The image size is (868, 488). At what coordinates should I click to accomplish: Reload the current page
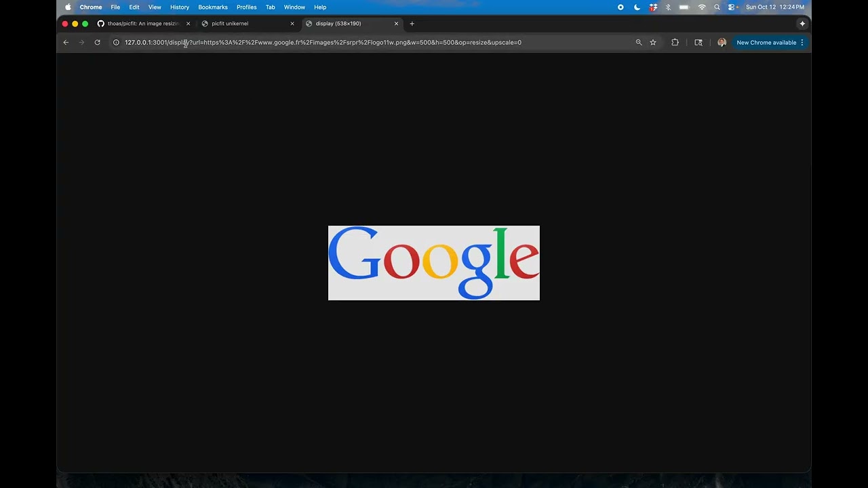click(98, 43)
